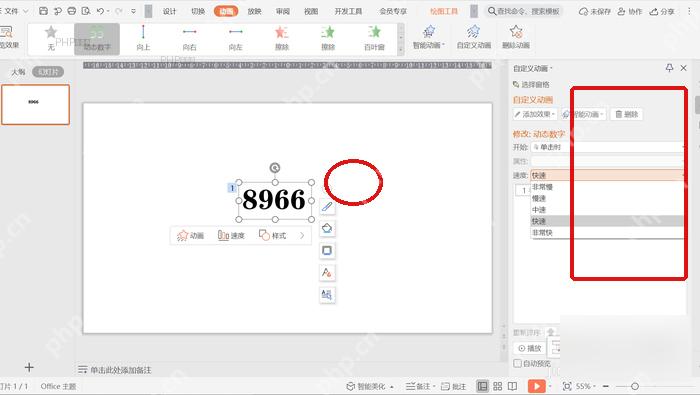
Task: Click the Print Preview icon
Action: click(x=86, y=11)
